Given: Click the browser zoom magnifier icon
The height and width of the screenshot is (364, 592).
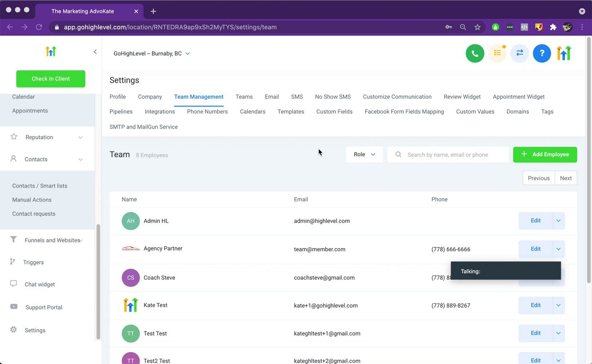Looking at the screenshot, I should [x=463, y=27].
